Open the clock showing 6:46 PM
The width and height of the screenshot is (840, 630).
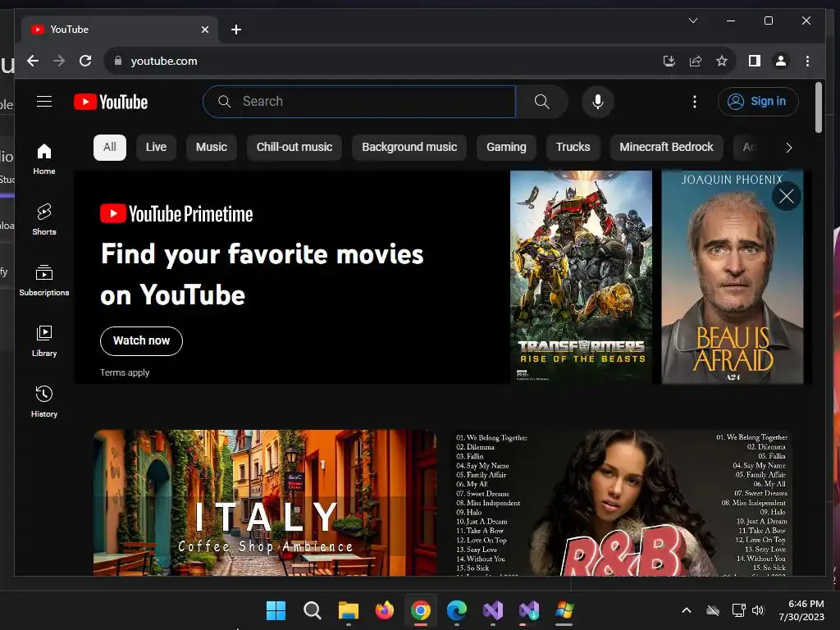801,610
